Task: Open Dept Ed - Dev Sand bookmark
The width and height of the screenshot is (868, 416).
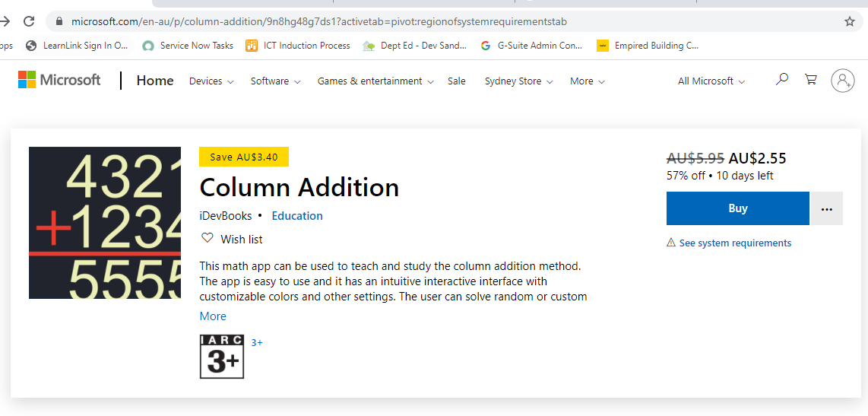Action: (415, 46)
